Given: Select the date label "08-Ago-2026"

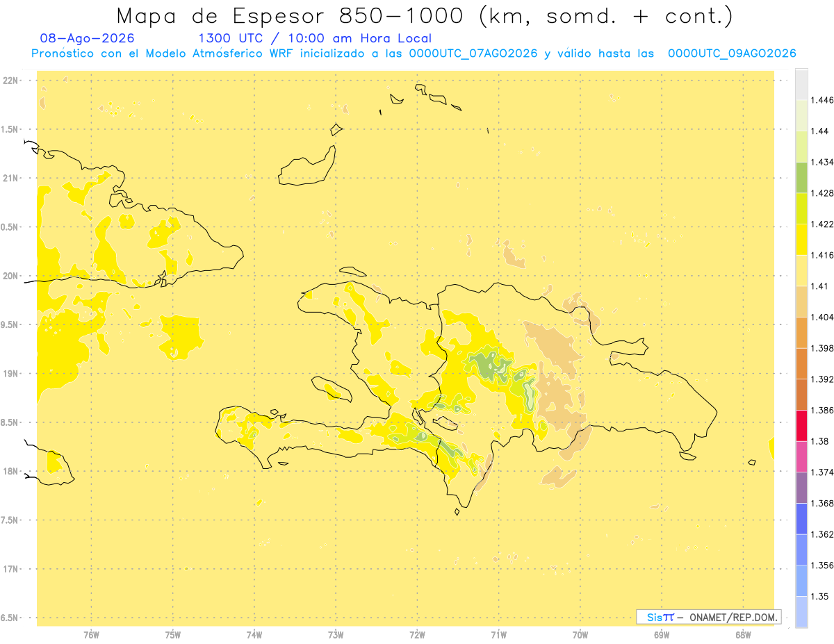Looking at the screenshot, I should pos(88,38).
